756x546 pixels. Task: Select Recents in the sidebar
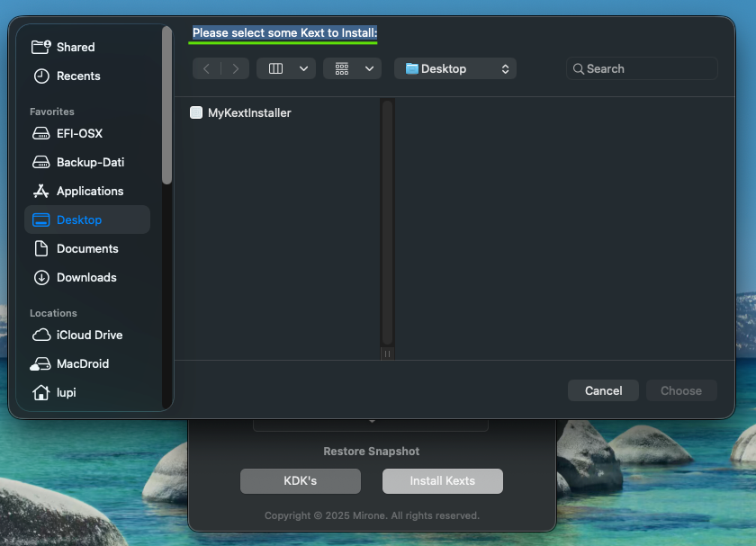87,76
